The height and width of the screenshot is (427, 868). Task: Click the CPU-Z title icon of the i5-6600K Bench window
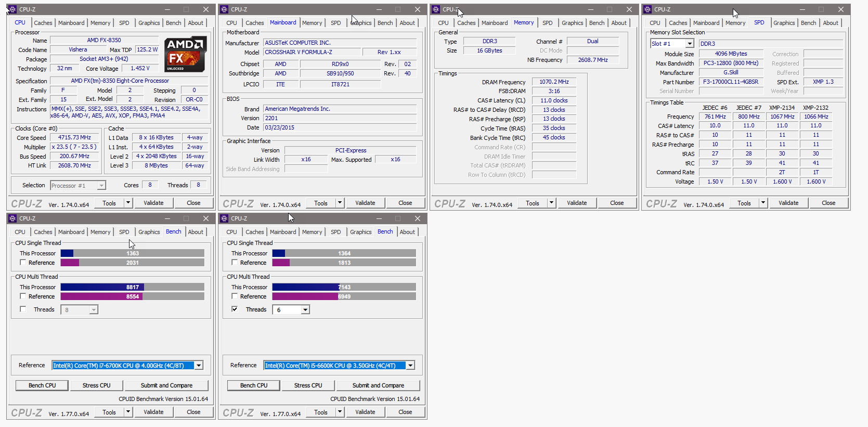224,218
